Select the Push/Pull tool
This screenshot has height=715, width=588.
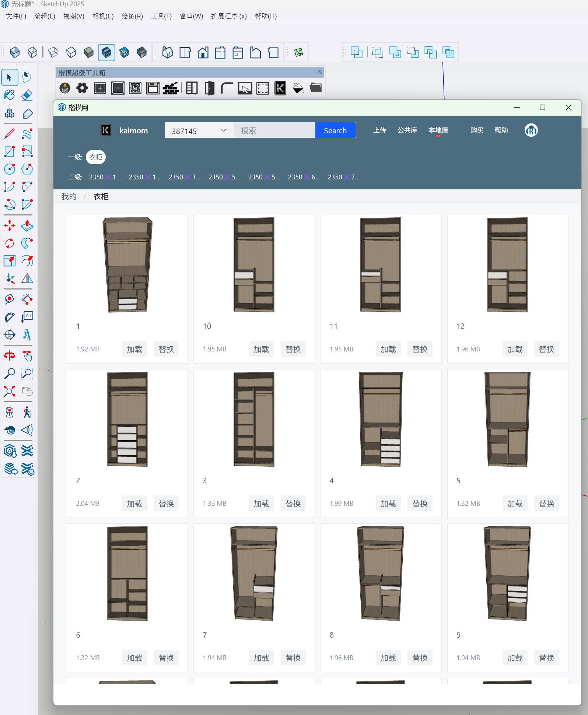coord(27,225)
